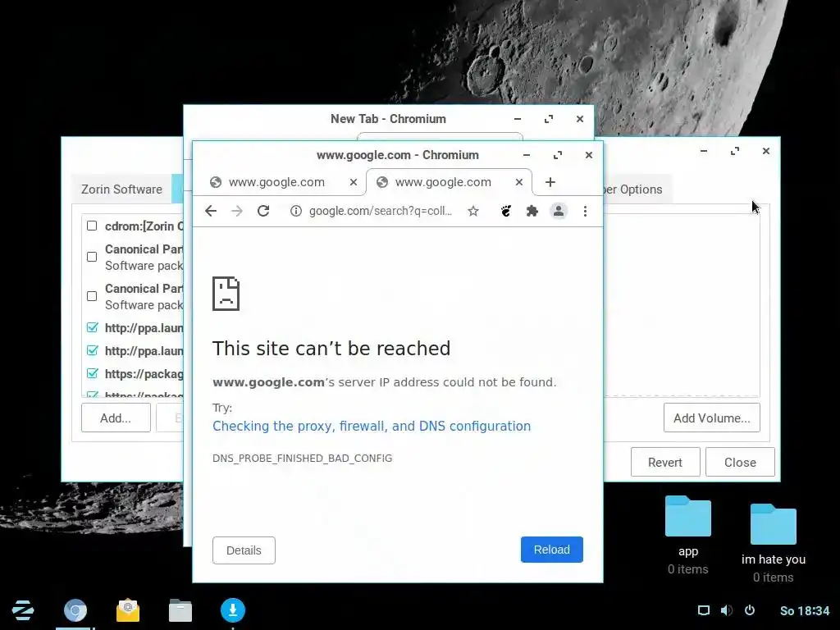Click the New Tab - Chromium title bar
Viewport: 840px width, 630px height.
coord(388,119)
